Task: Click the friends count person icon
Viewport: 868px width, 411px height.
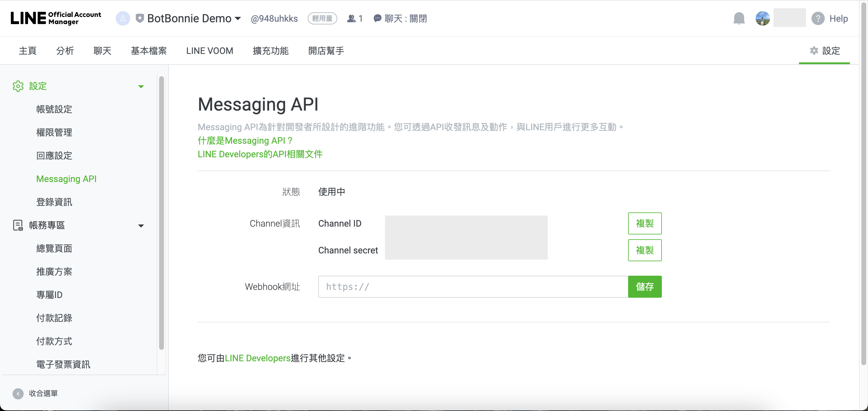Action: (x=351, y=18)
